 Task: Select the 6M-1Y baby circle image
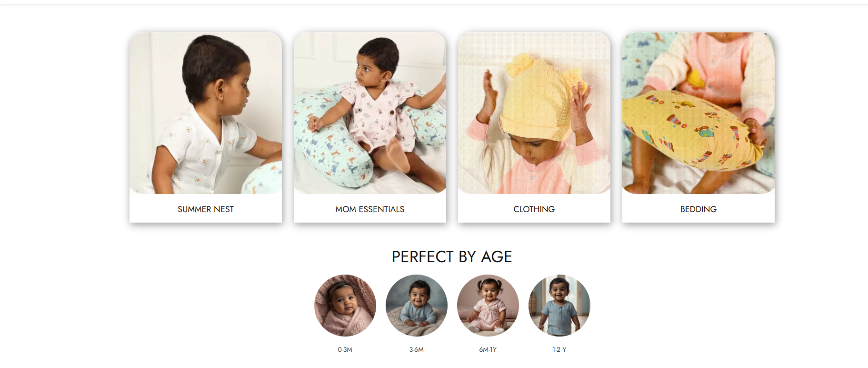(x=488, y=306)
